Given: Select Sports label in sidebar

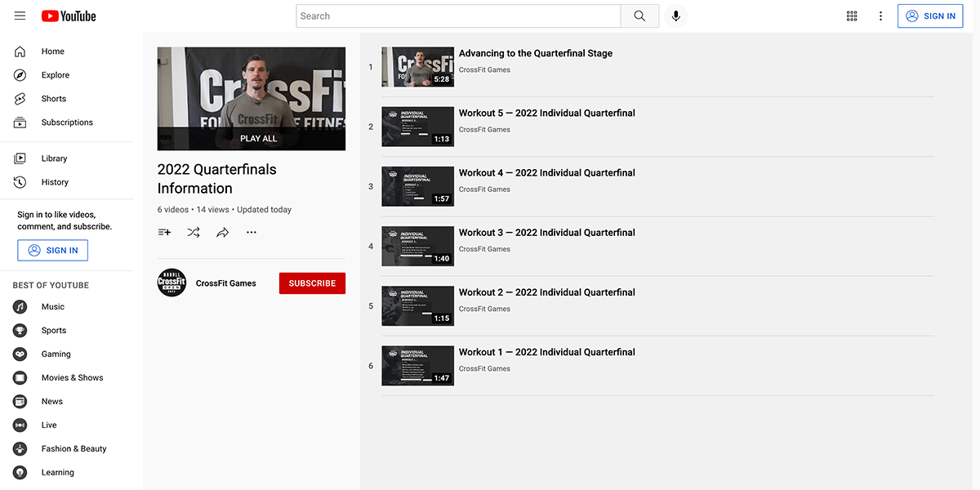Looking at the screenshot, I should (x=54, y=331).
